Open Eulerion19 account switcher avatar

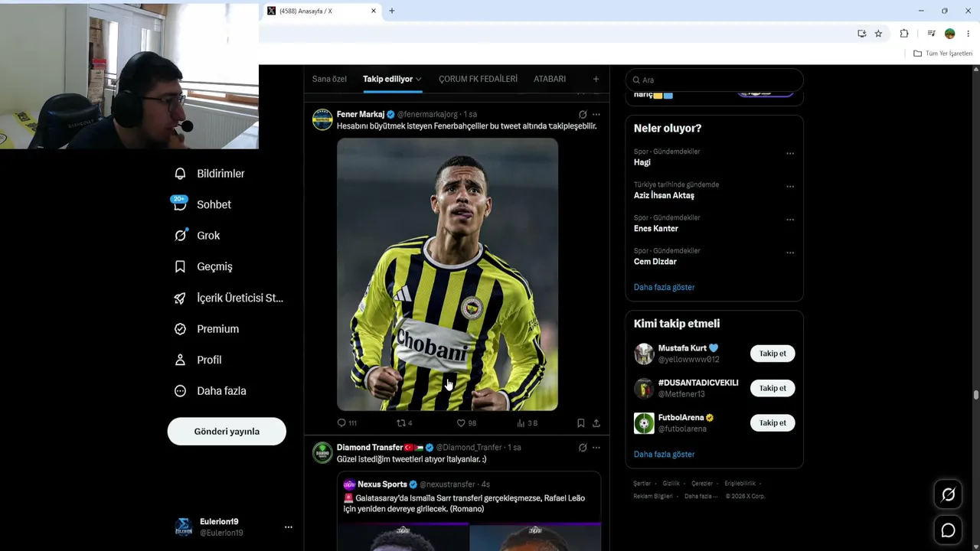coord(184,527)
